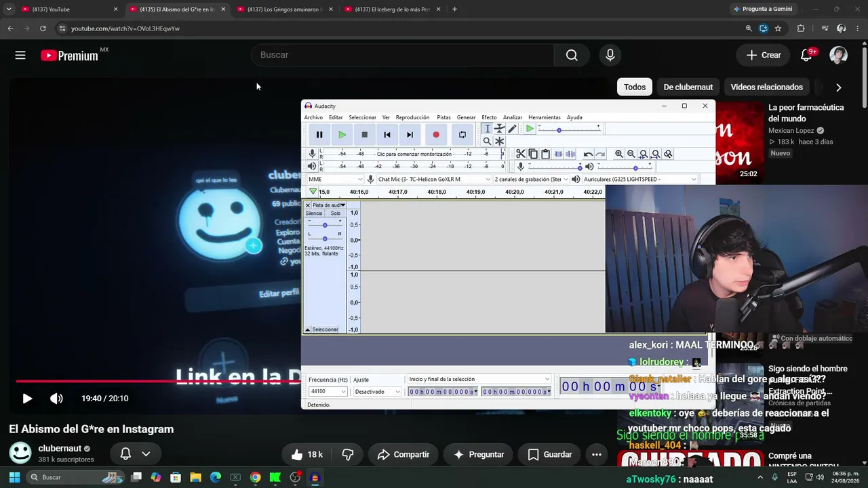This screenshot has height=488, width=868.
Task: Select the Audacity Selection (I-beam) tool
Action: [487, 129]
